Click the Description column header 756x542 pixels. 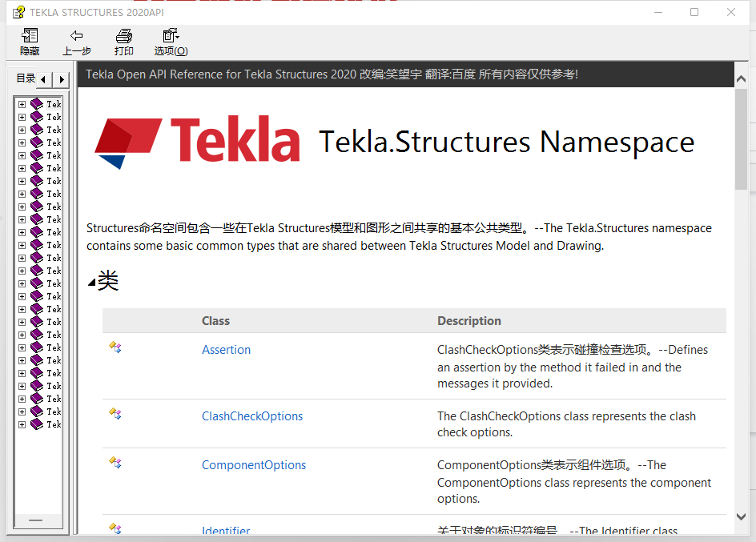click(x=469, y=321)
